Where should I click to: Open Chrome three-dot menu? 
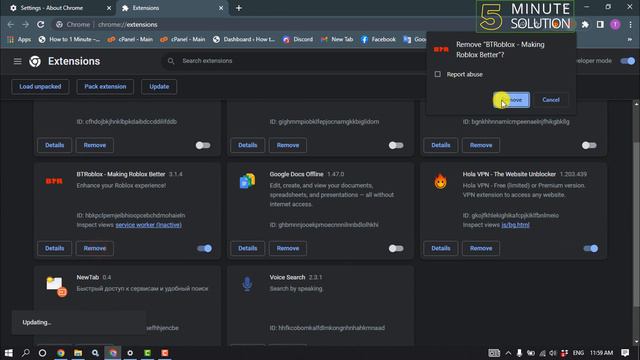[x=631, y=24]
